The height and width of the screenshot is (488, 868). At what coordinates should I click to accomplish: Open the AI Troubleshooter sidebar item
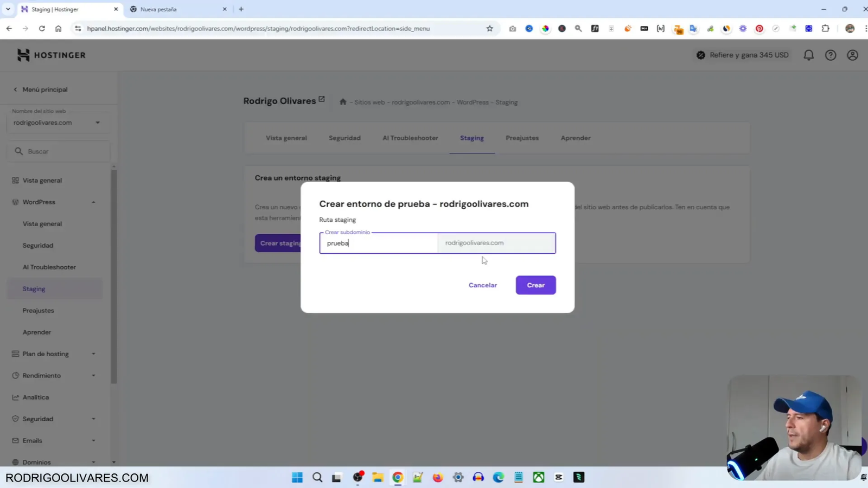49,267
